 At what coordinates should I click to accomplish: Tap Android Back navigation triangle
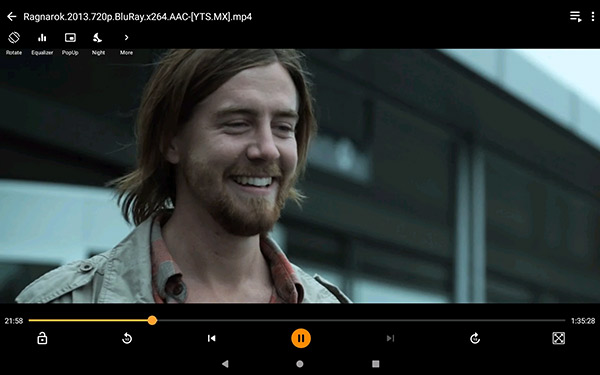pyautogui.click(x=225, y=364)
